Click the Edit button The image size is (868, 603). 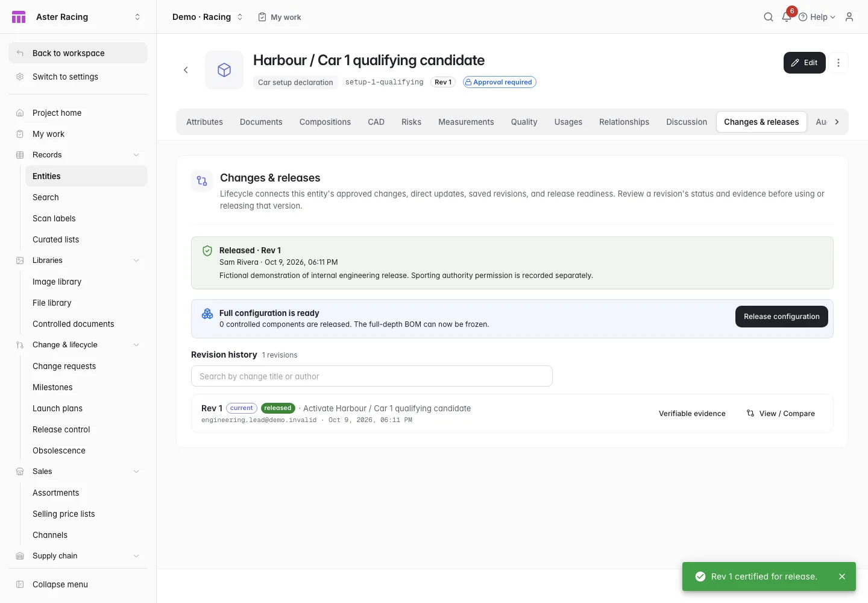point(804,63)
